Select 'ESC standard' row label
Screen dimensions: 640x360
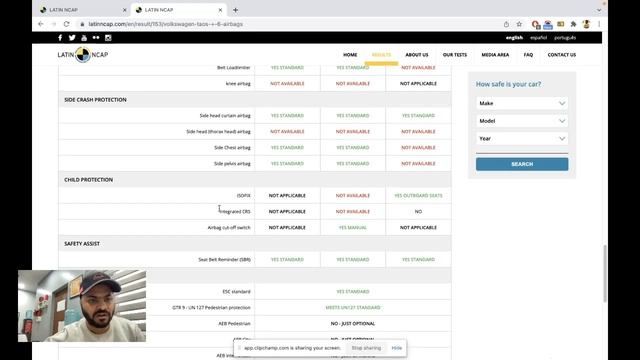(x=236, y=291)
